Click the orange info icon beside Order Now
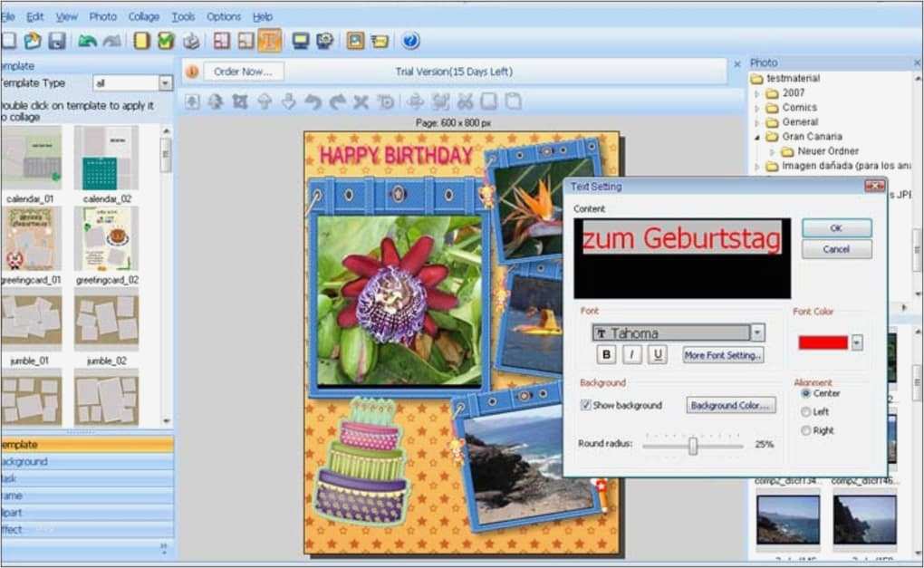Screen dimensions: 924x568 pos(192,72)
